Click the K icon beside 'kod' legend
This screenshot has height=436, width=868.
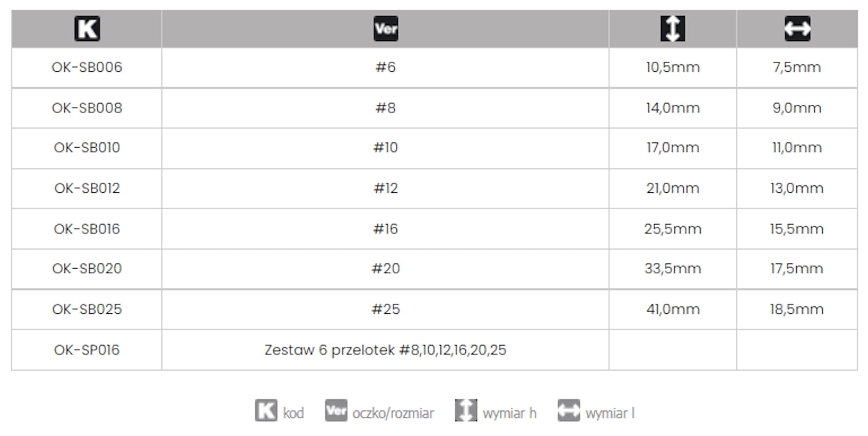[x=266, y=411]
